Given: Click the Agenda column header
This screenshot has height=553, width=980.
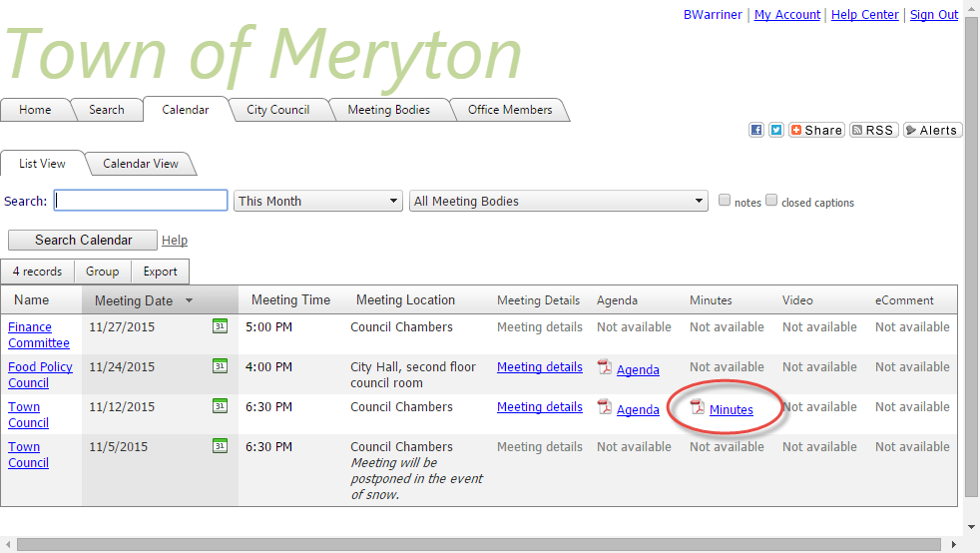Looking at the screenshot, I should tap(617, 300).
